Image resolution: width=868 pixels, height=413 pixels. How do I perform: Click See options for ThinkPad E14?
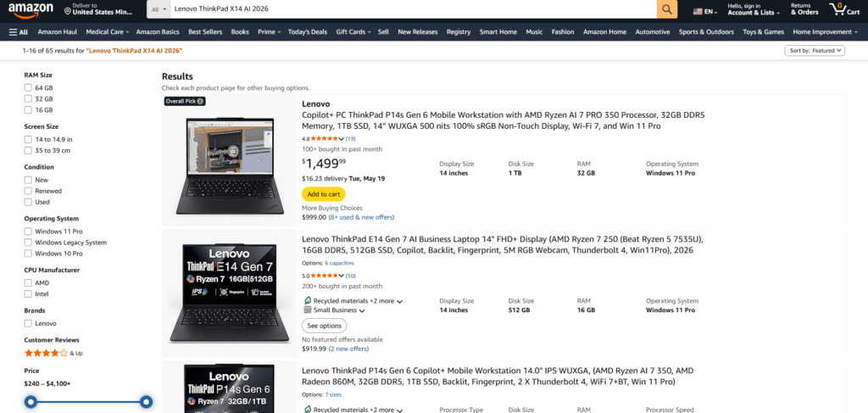click(325, 326)
